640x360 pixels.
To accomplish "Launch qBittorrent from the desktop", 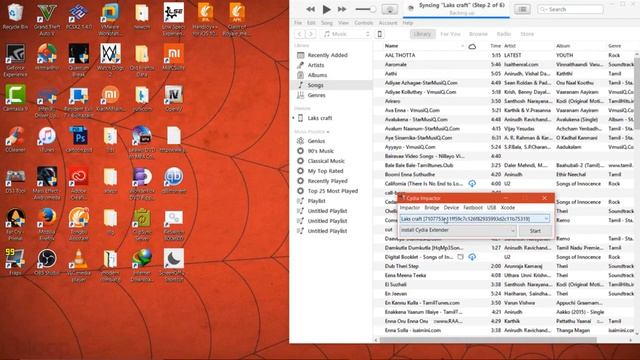I will [174, 180].
